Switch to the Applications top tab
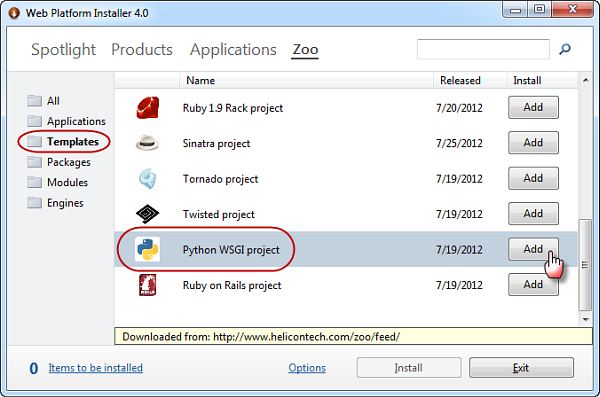 pyautogui.click(x=233, y=50)
